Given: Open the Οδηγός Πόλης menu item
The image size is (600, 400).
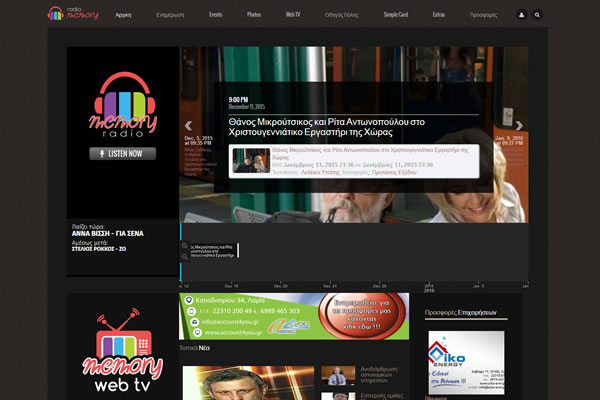Looking at the screenshot, I should pyautogui.click(x=342, y=15).
